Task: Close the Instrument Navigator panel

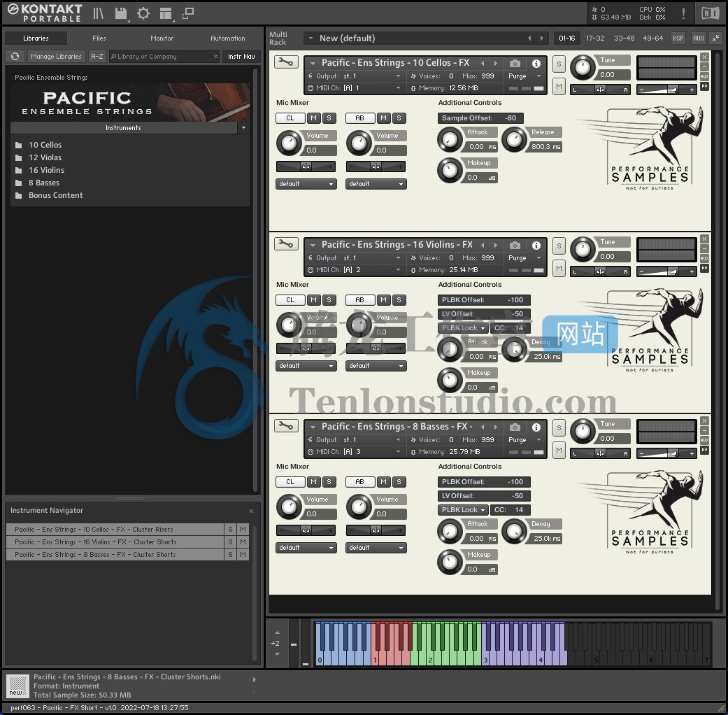Action: 251,511
